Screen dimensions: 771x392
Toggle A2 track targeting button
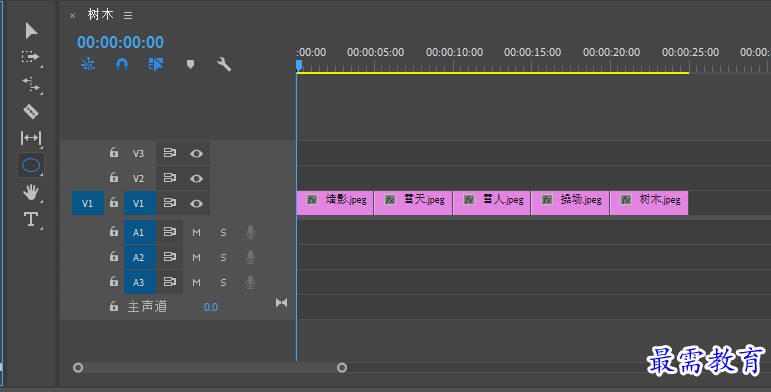click(x=140, y=257)
